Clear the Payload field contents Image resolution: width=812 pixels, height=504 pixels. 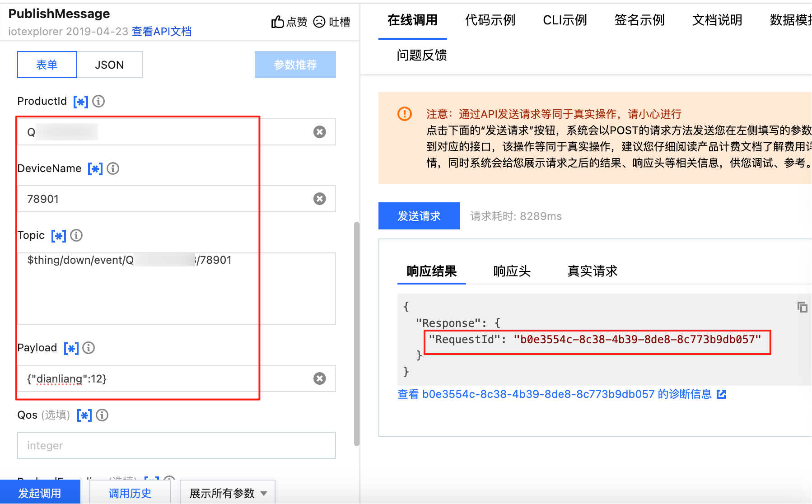click(320, 378)
